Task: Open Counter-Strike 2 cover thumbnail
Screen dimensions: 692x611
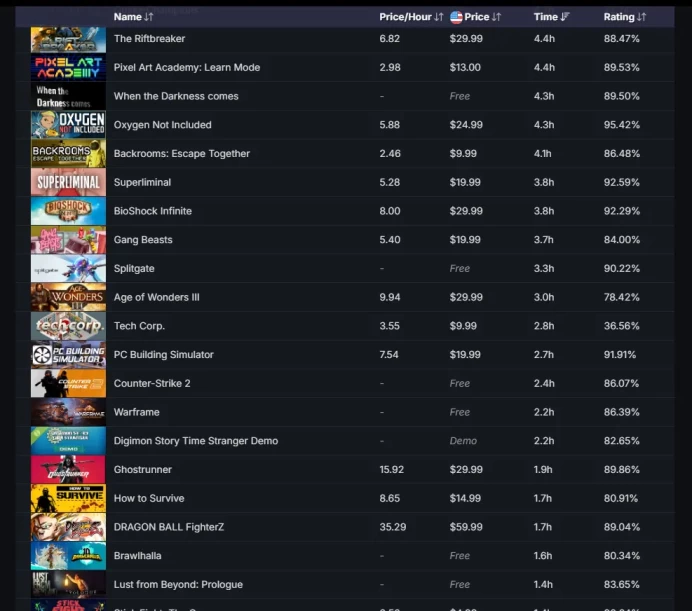Action: coord(68,383)
